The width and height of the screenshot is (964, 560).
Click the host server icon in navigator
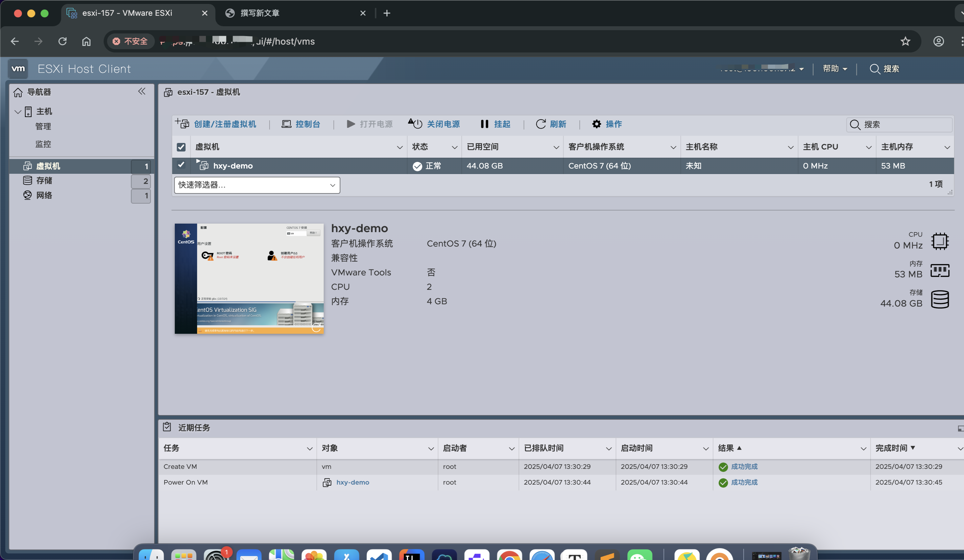coord(28,112)
